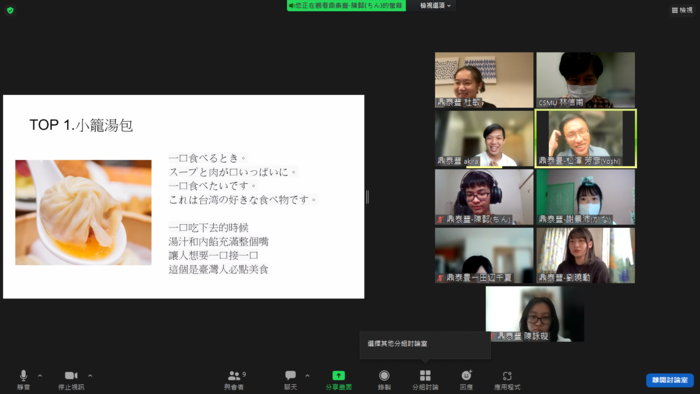Switch layout using top-right view button
This screenshot has width=700, height=394.
pyautogui.click(x=682, y=10)
